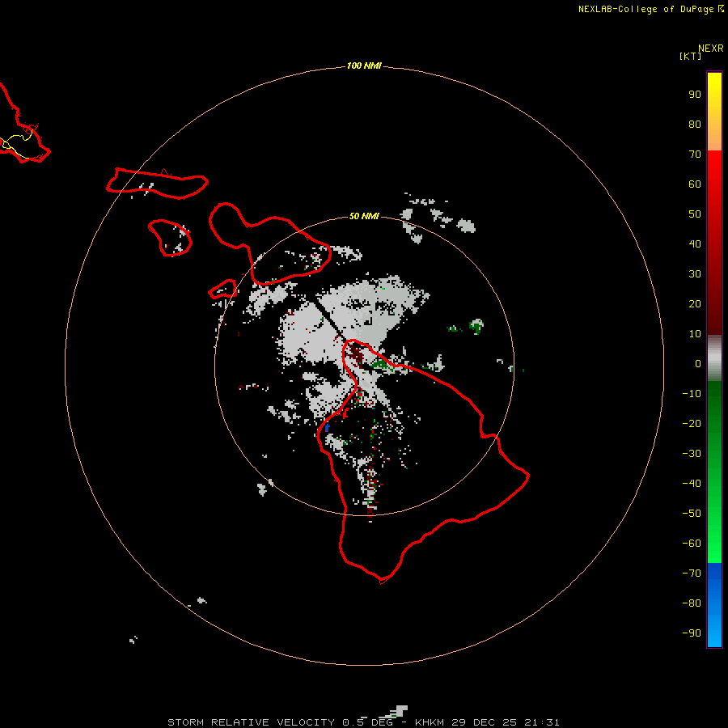Screen dimensions: 728x728
Task: Click the blue bottom segment of color bar
Action: (714, 604)
